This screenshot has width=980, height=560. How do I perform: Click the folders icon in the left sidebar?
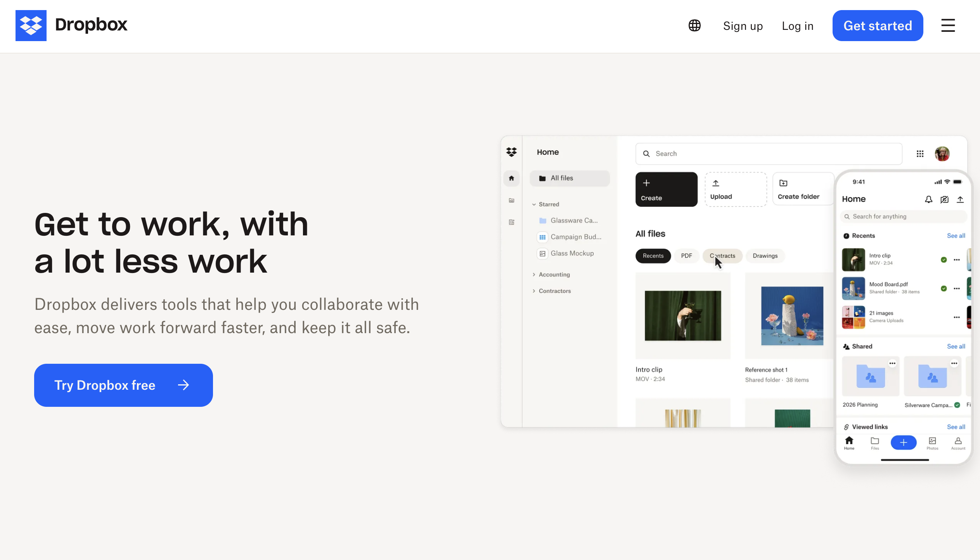click(511, 200)
